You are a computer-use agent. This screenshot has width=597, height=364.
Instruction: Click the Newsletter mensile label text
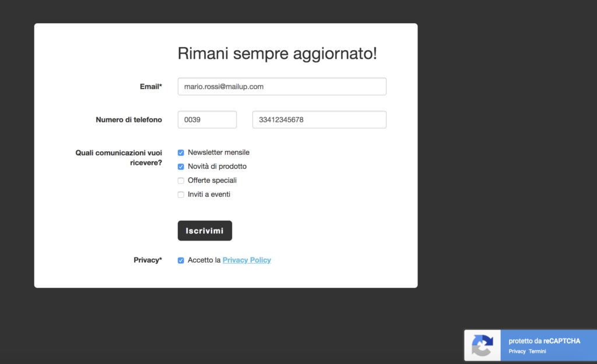(219, 153)
